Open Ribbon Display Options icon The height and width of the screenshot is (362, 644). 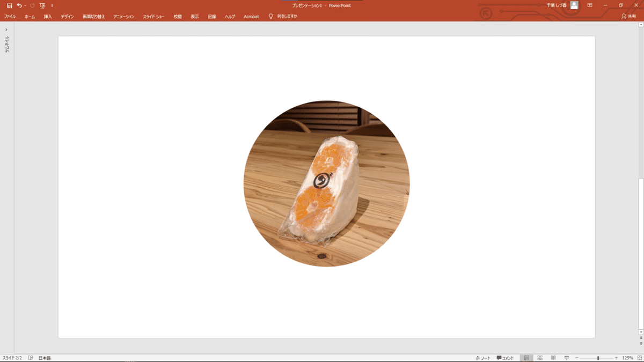(x=590, y=5)
